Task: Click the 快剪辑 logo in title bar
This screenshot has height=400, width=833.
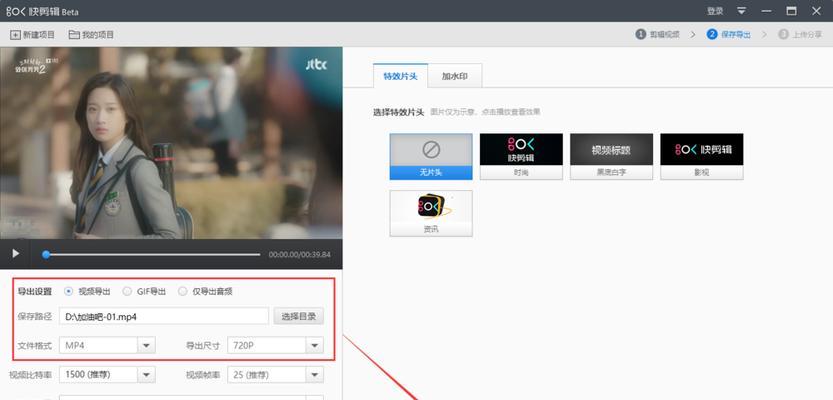Action: [42, 11]
